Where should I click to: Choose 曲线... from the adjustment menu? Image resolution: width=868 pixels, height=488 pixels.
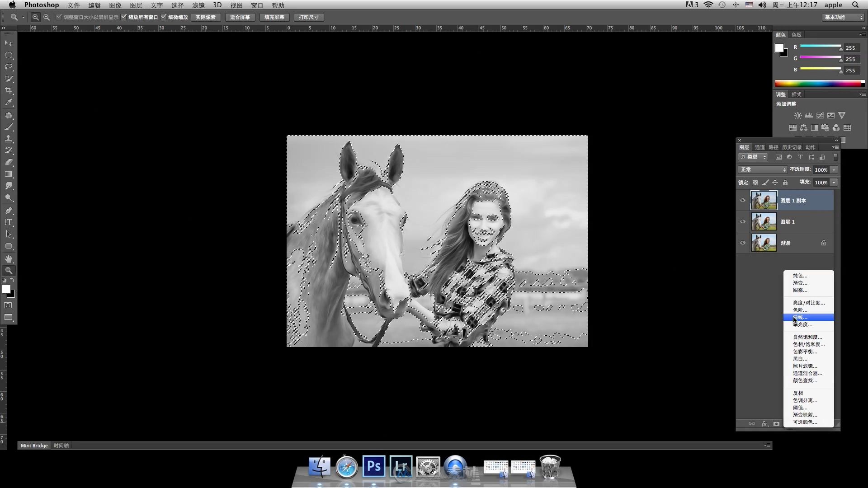tap(808, 317)
